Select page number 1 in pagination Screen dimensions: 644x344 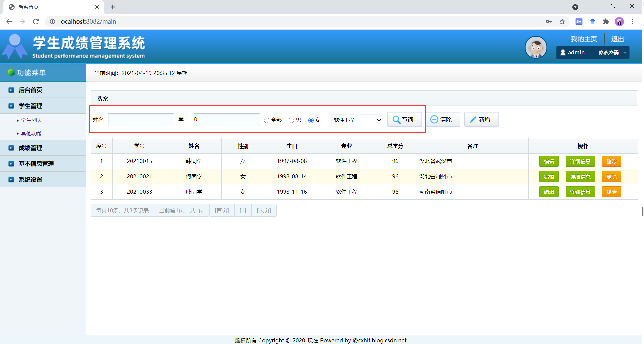point(243,210)
